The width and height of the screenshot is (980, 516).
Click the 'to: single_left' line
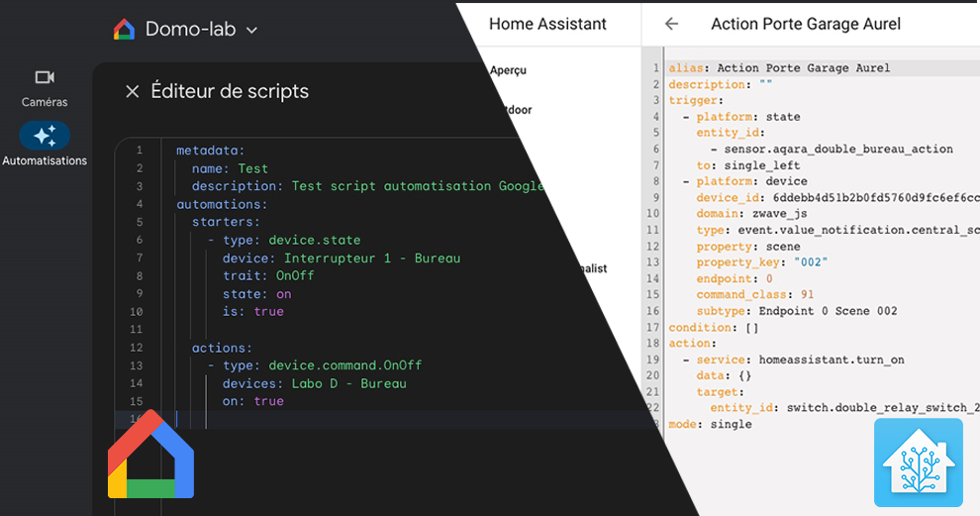(748, 165)
